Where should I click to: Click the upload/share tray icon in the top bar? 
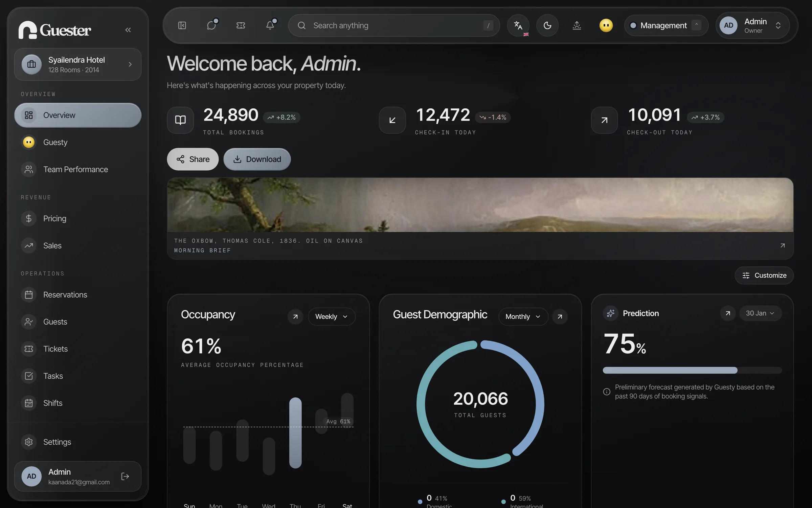point(577,25)
